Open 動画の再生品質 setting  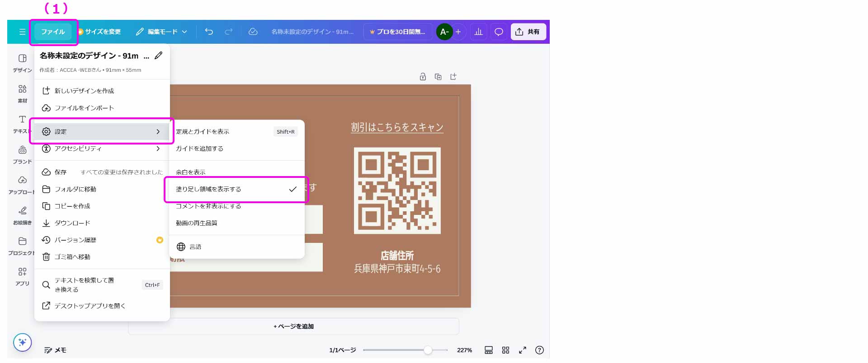click(236, 223)
